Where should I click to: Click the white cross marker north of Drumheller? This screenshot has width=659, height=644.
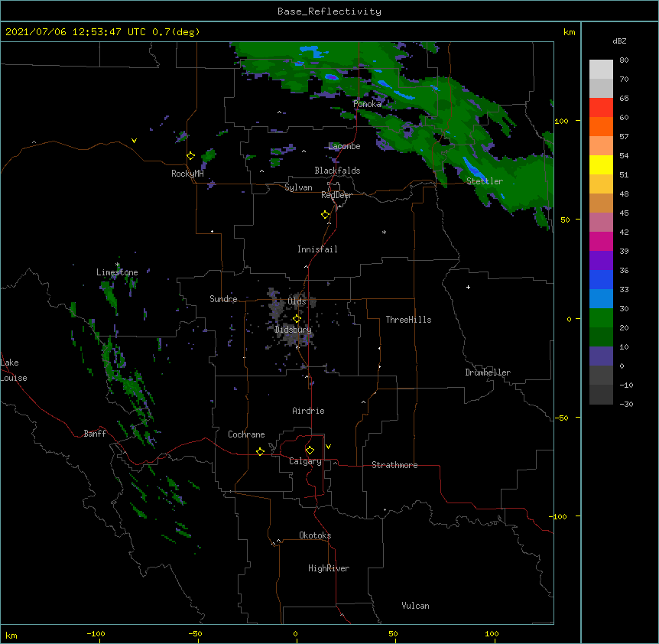(468, 287)
